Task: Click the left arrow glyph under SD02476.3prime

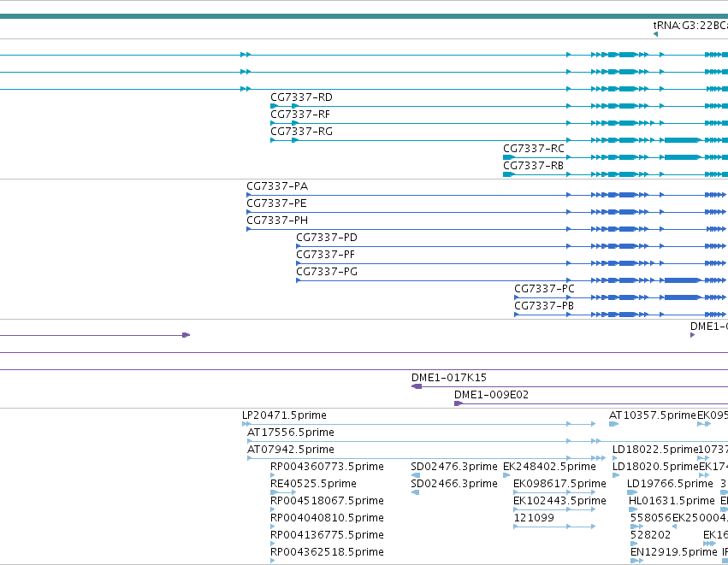Action: tap(416, 475)
